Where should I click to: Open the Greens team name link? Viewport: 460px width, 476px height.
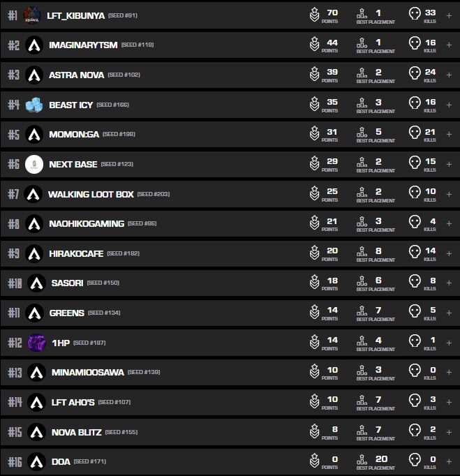(66, 313)
